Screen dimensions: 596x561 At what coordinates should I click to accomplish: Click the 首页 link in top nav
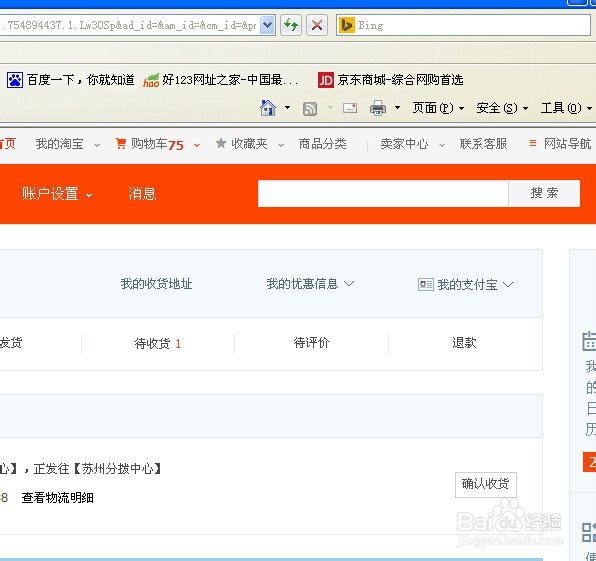click(x=8, y=144)
